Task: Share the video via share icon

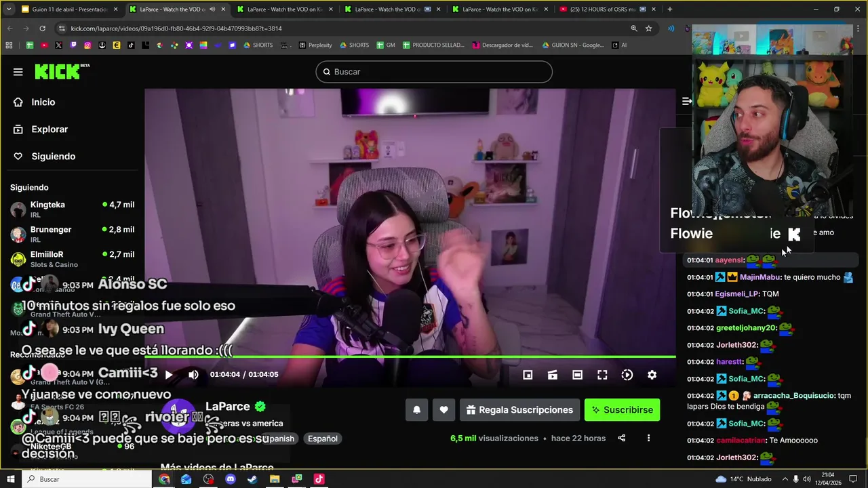Action: (622, 438)
